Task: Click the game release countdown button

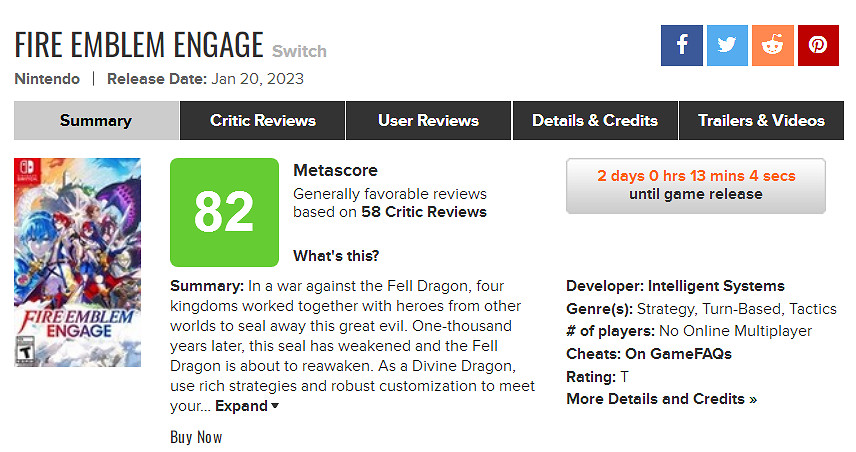Action: [696, 185]
